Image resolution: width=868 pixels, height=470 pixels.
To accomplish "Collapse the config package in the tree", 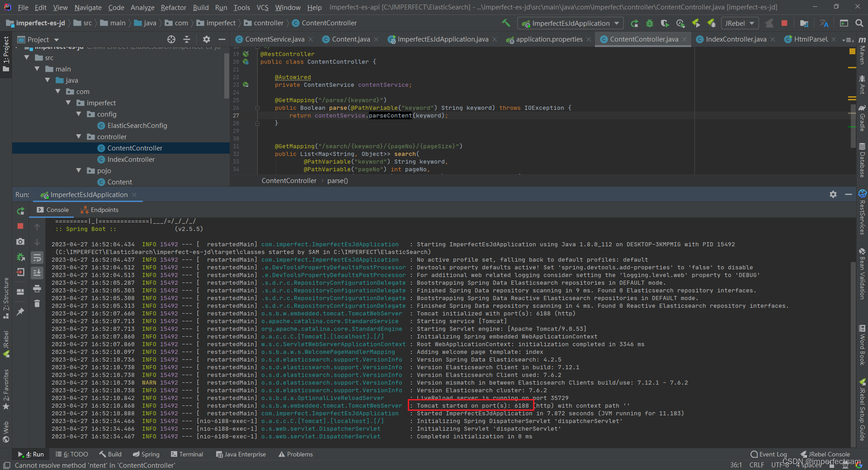I will click(79, 114).
